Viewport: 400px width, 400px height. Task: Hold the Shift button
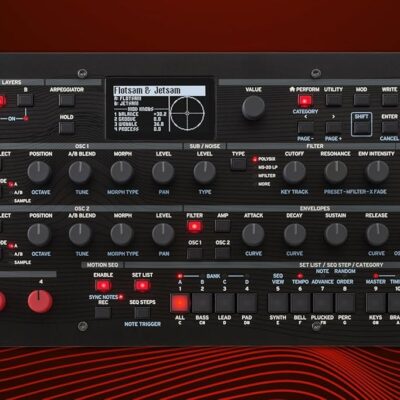[x=361, y=128]
